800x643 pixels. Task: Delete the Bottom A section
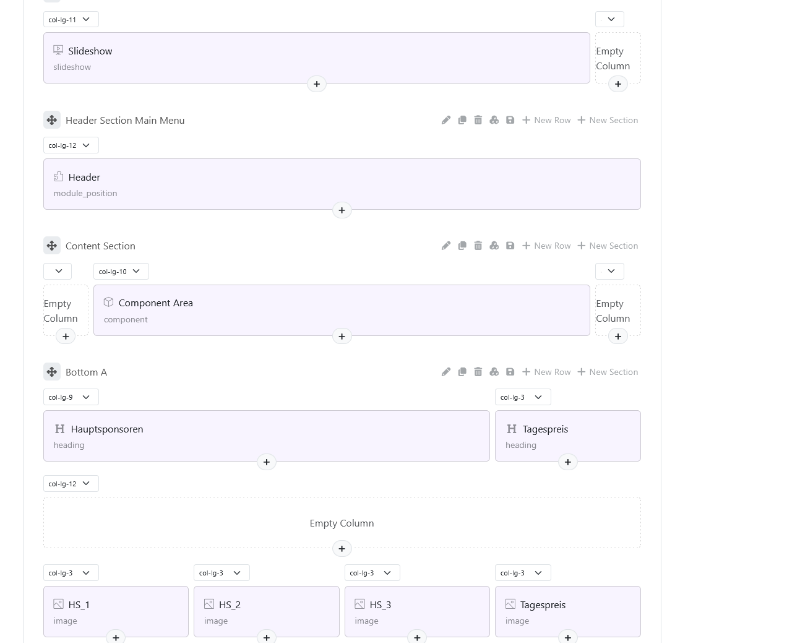(x=478, y=372)
